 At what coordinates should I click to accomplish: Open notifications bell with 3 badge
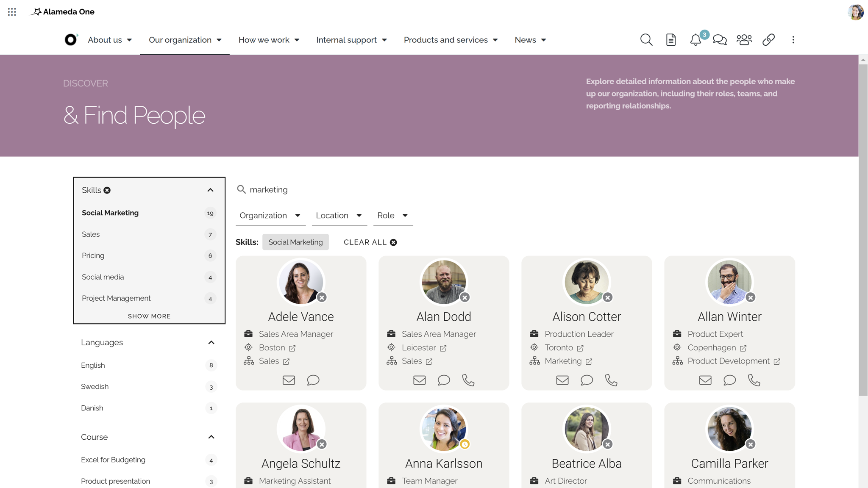696,40
